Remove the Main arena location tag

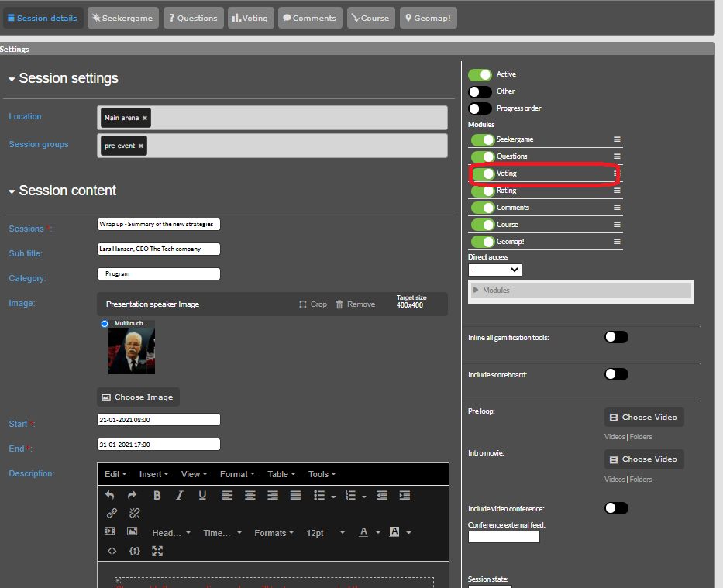pyautogui.click(x=145, y=118)
